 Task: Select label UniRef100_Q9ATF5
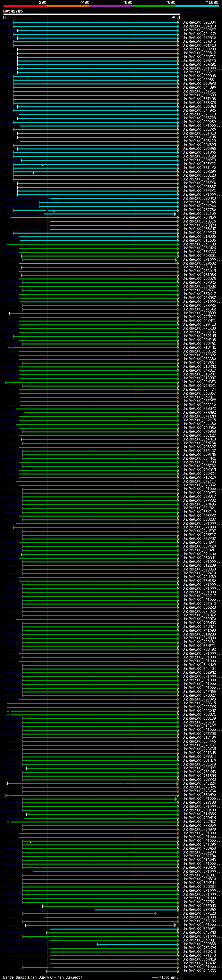click(x=199, y=60)
